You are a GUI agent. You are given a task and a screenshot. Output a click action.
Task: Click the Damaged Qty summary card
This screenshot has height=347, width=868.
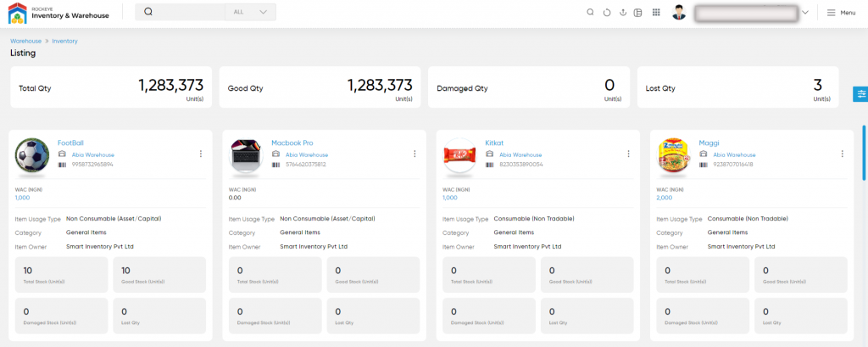coord(529,87)
